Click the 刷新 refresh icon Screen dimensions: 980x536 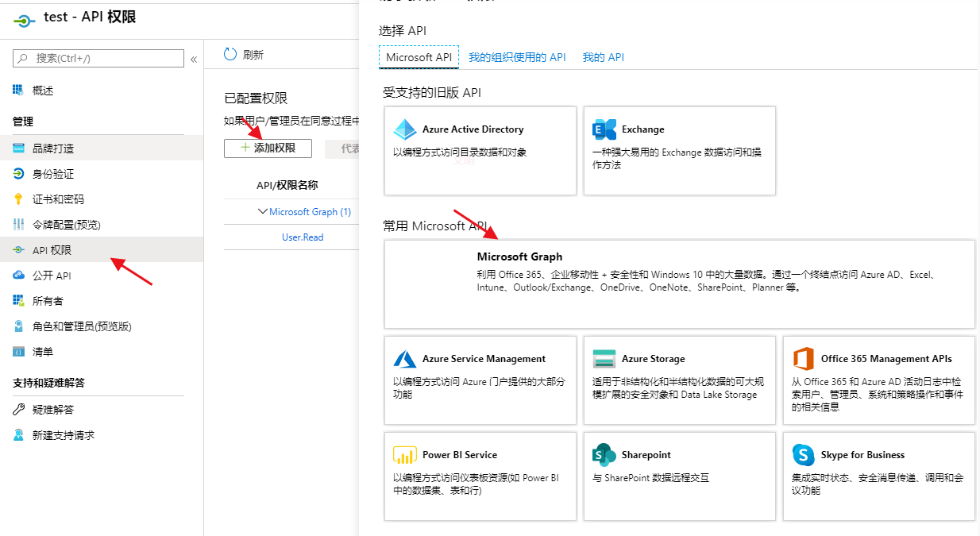(x=230, y=54)
